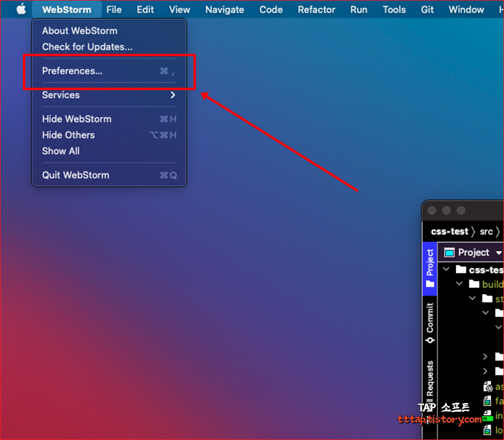Choose Quit WebStorm

tap(109, 175)
